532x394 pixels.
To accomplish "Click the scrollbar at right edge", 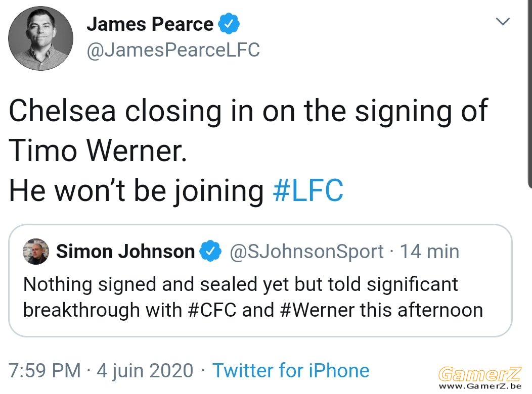I will [x=530, y=93].
